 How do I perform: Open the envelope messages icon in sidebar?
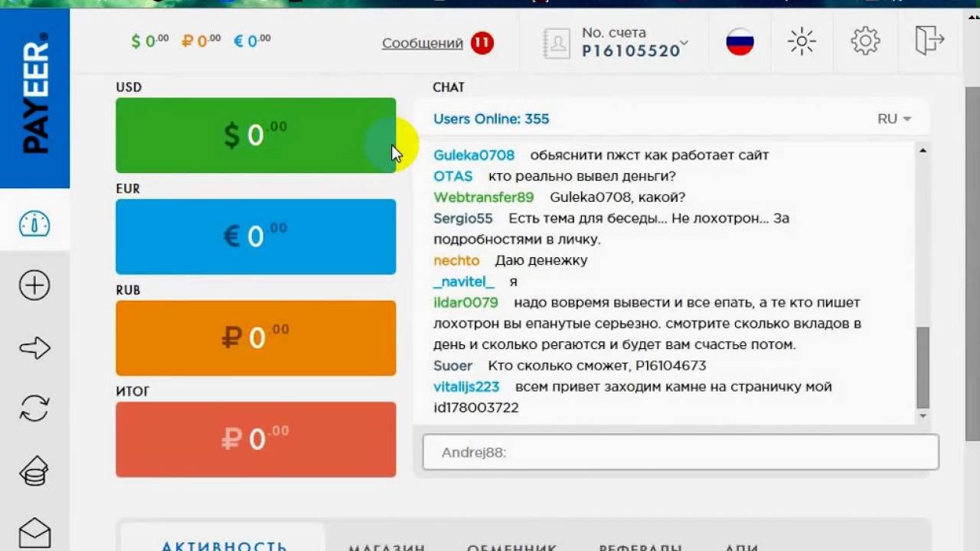pyautogui.click(x=34, y=532)
